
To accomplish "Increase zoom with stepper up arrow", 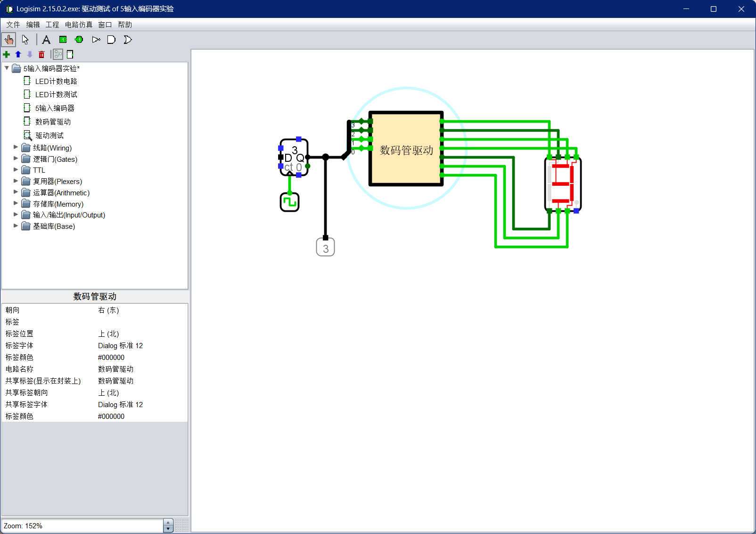I will coord(168,522).
